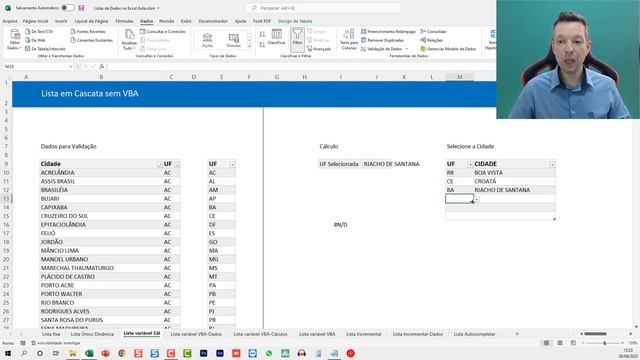Run Preenchimento Relâmpago
The image size is (640, 360).
tap(388, 31)
